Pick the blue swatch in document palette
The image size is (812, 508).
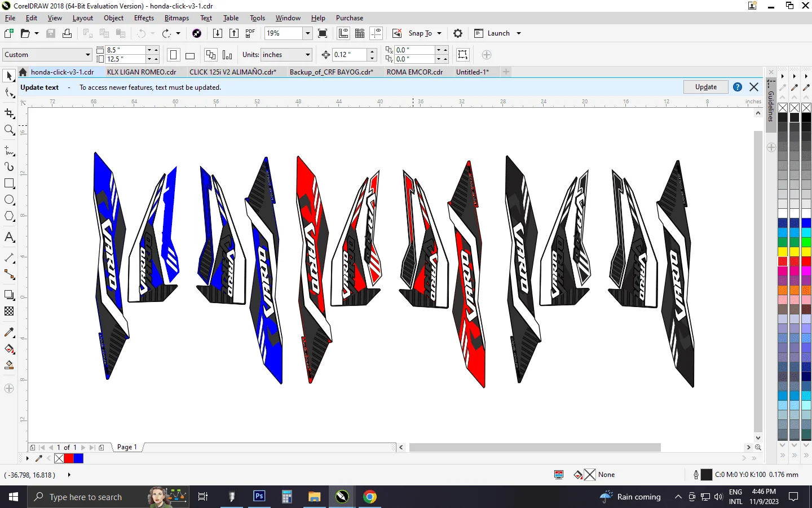click(78, 458)
